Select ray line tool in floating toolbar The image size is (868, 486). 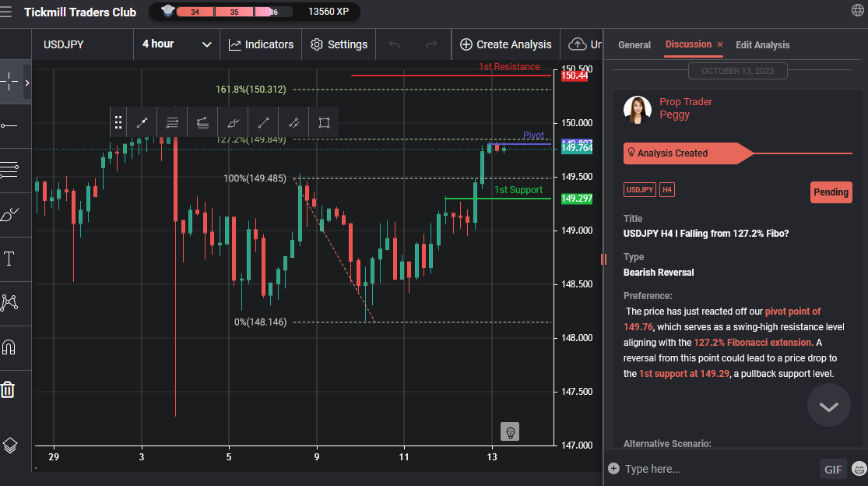[263, 122]
